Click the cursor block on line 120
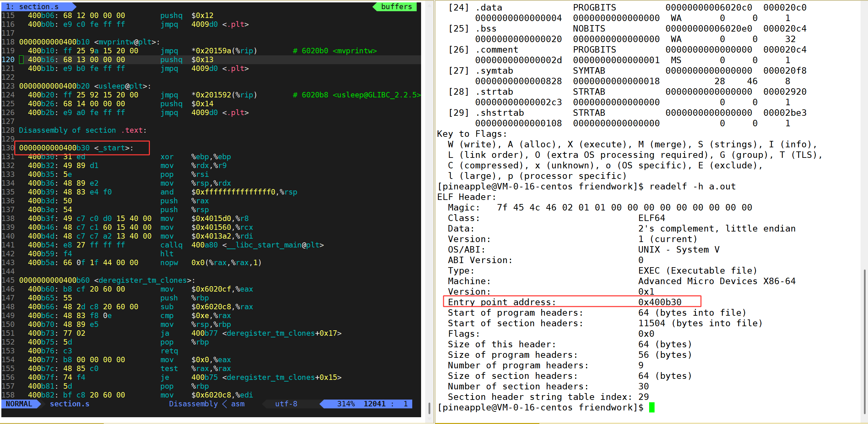Screen dimensions: 868x424 [21, 60]
